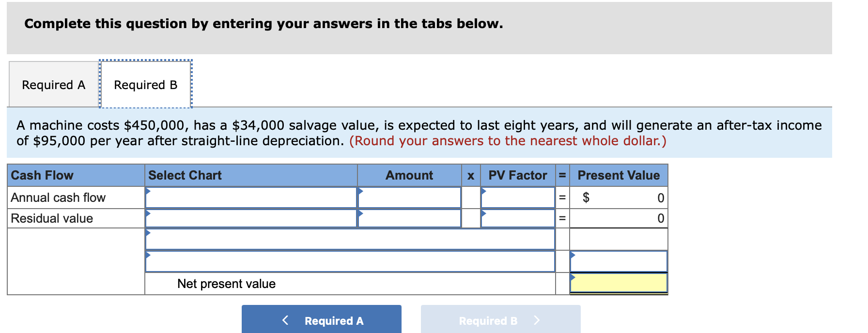Viewport: 868px width, 333px height.
Task: Click the blue marker on Annual cash flow Amount cell
Action: point(359,191)
